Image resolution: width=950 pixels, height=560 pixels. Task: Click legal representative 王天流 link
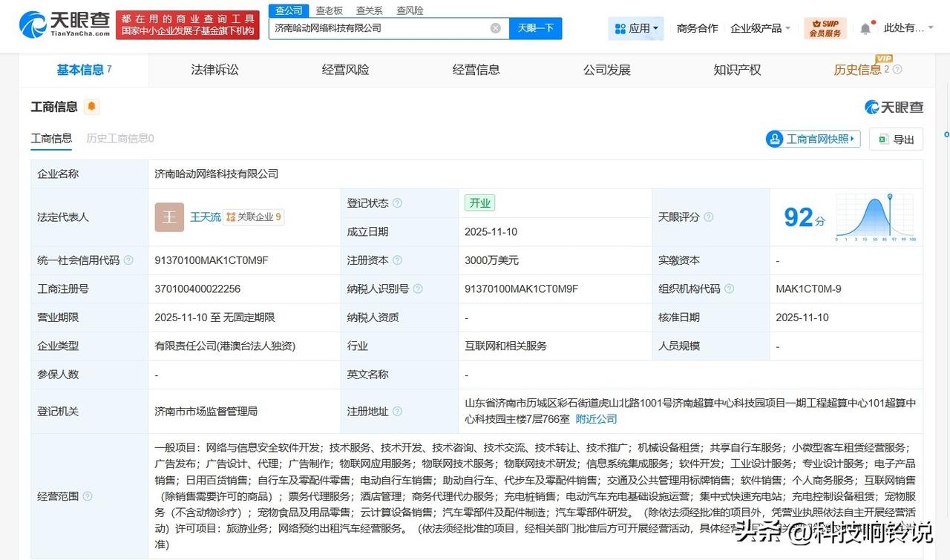coord(206,217)
